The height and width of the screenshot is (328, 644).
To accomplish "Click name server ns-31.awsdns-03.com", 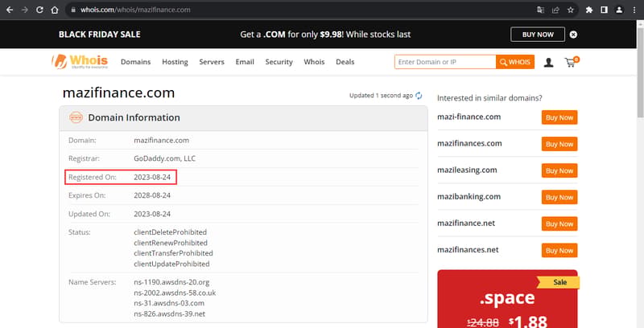I will [169, 303].
